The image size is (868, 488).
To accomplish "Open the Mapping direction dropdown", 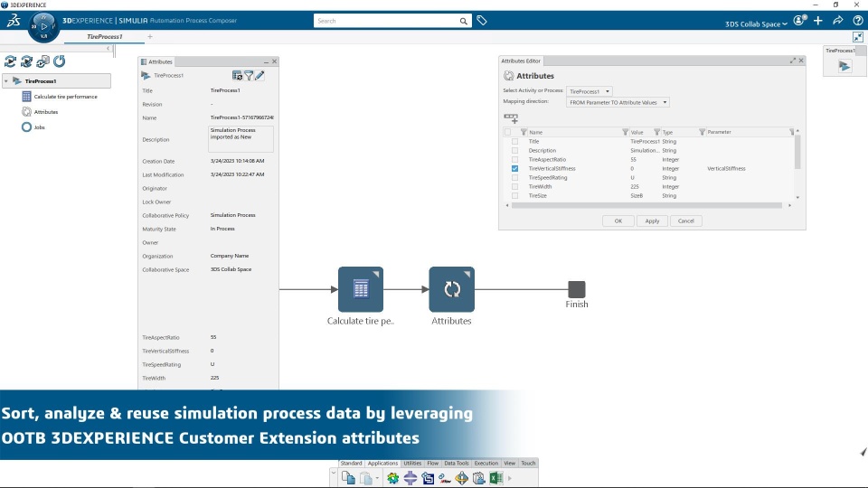I will 618,102.
